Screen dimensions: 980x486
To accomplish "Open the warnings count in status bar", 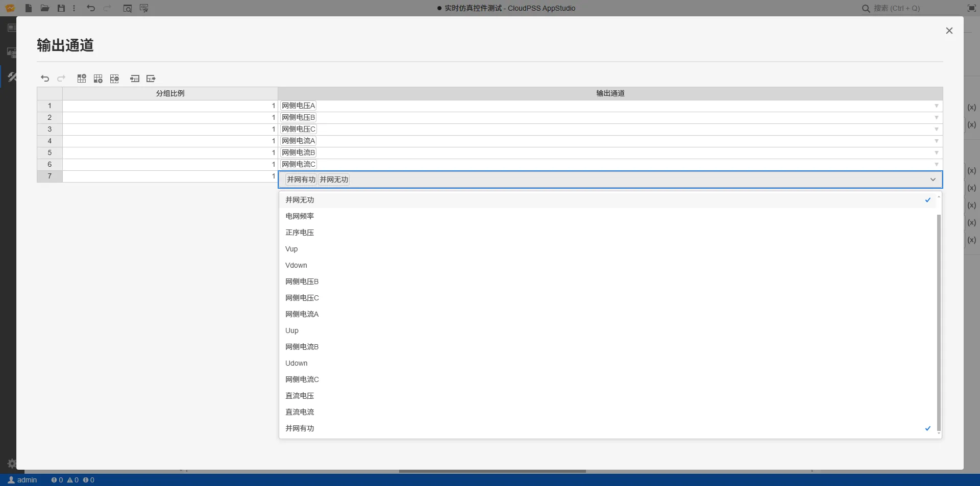I will [73, 480].
